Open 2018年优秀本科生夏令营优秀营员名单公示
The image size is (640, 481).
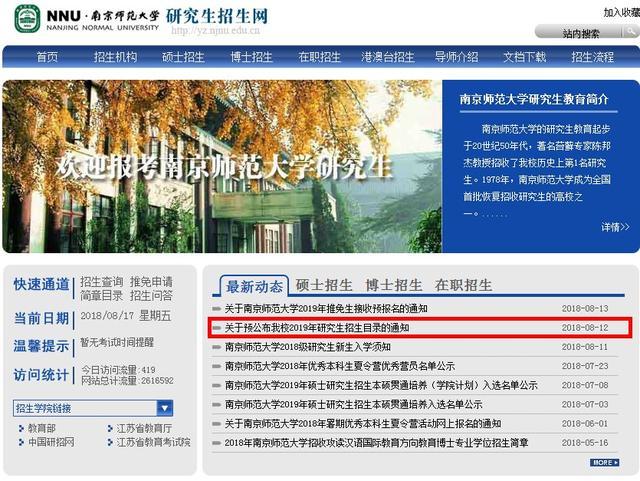click(340, 366)
